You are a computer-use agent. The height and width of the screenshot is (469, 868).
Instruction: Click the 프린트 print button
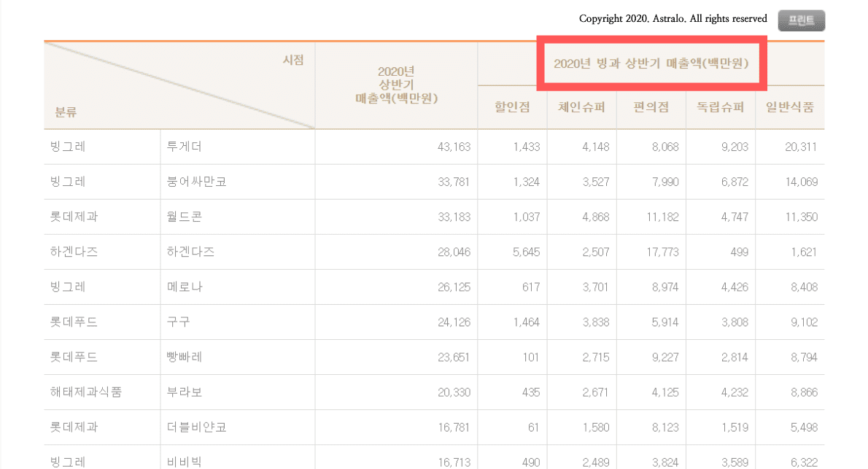pos(801,20)
